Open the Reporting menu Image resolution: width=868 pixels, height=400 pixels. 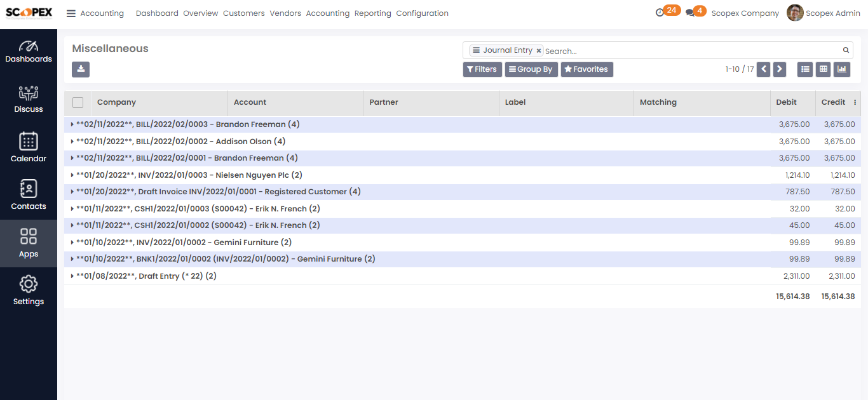point(373,13)
